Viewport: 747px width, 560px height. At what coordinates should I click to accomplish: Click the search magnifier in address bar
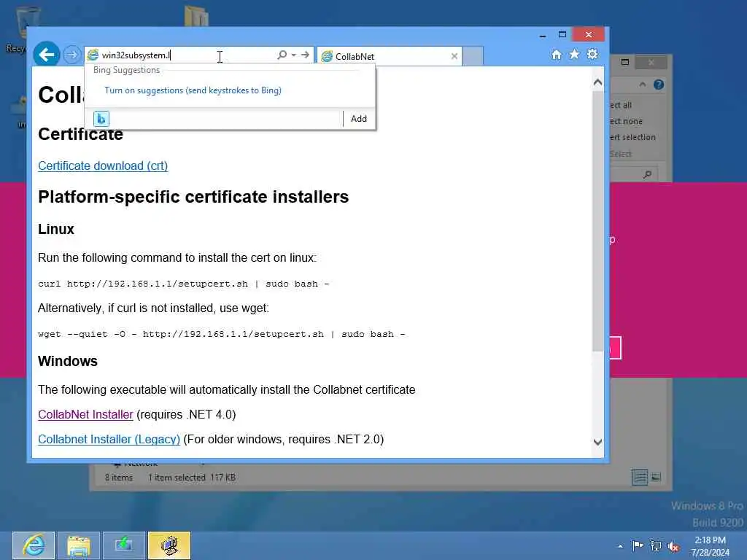click(x=282, y=55)
